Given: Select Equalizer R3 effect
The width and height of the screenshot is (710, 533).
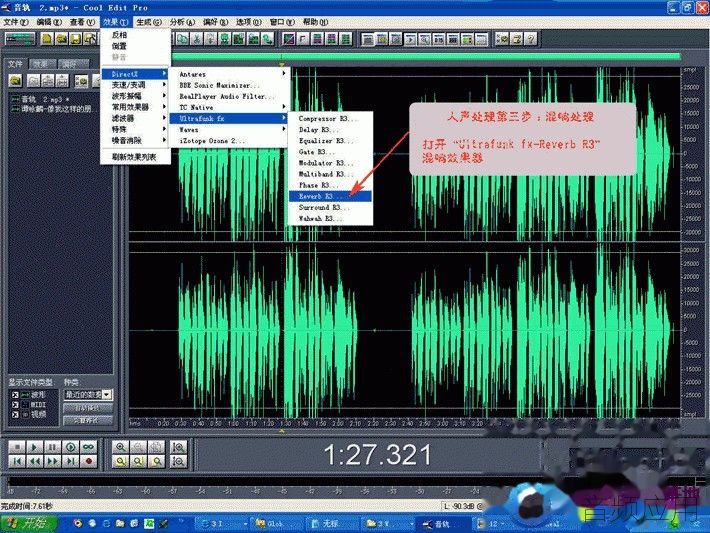Looking at the screenshot, I should pos(330,141).
